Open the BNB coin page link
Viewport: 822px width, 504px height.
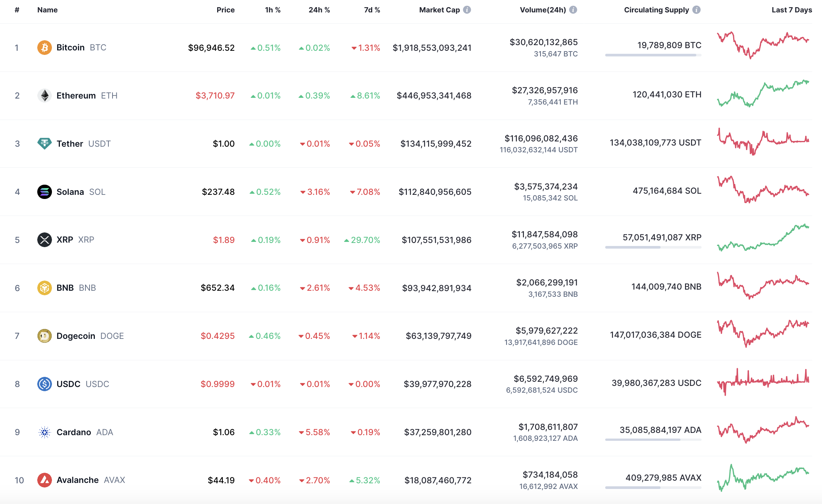tap(65, 288)
